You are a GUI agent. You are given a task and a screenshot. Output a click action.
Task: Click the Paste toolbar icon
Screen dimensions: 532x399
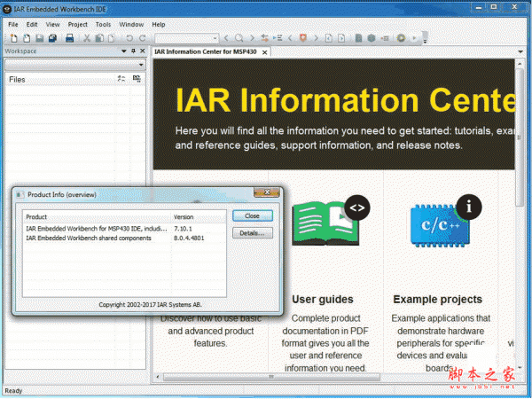[x=112, y=38]
